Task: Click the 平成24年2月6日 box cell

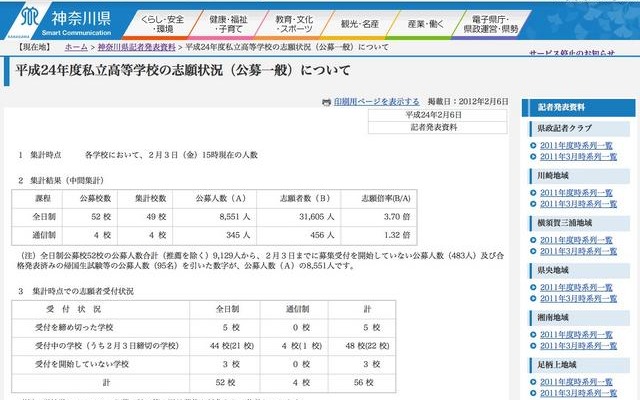Action: (x=438, y=115)
